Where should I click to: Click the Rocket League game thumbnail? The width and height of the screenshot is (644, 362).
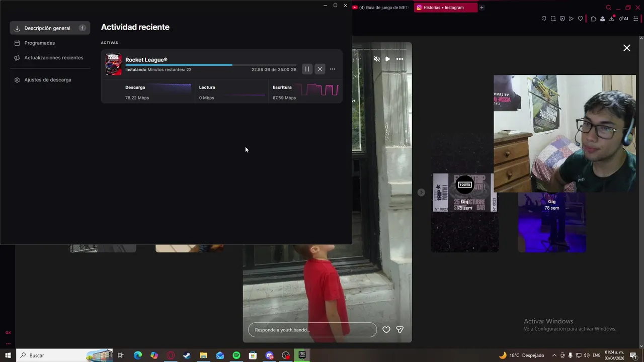pyautogui.click(x=113, y=64)
